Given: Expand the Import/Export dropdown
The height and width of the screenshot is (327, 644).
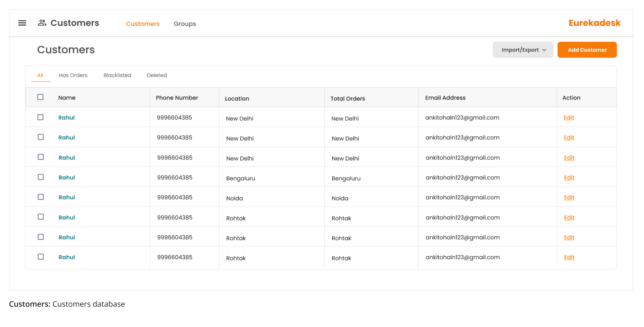Looking at the screenshot, I should tap(523, 50).
